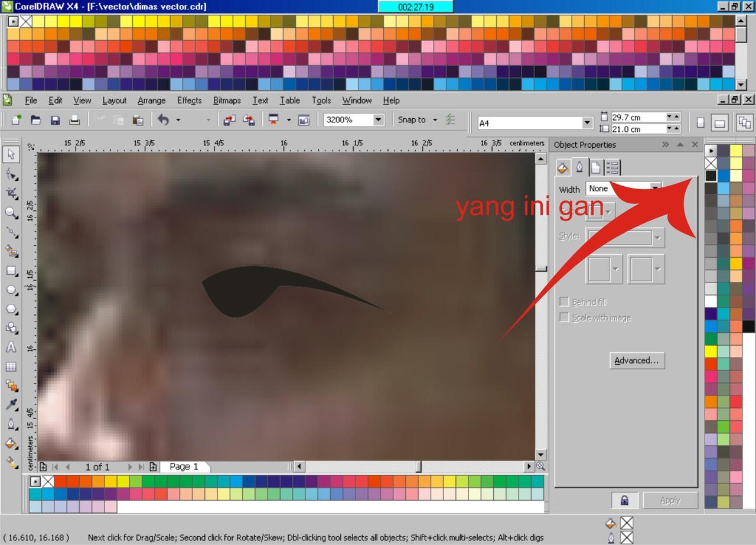Click the Apply button
This screenshot has width=756, height=545.
pos(670,500)
